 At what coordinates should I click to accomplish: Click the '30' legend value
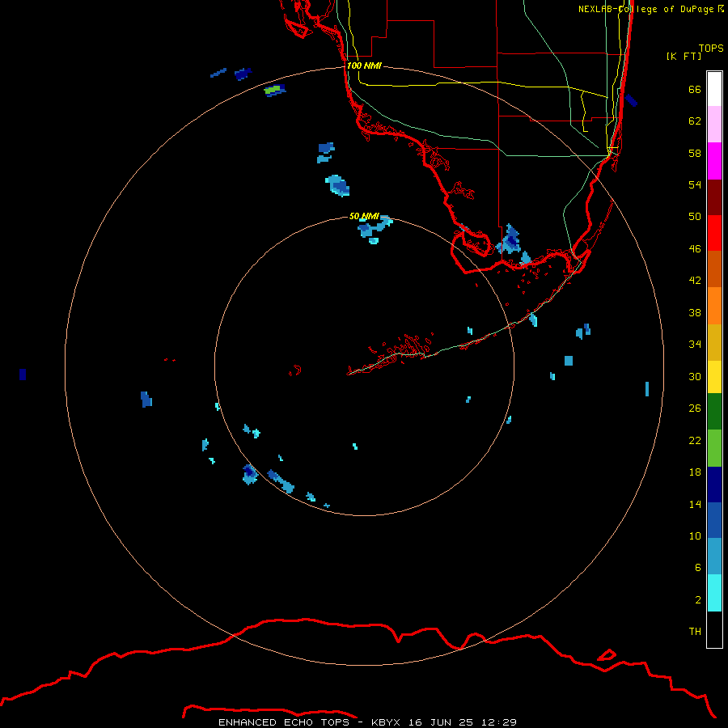coord(695,376)
